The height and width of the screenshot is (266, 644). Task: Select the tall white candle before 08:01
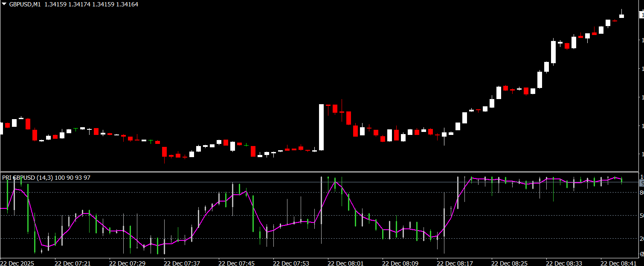click(321, 127)
